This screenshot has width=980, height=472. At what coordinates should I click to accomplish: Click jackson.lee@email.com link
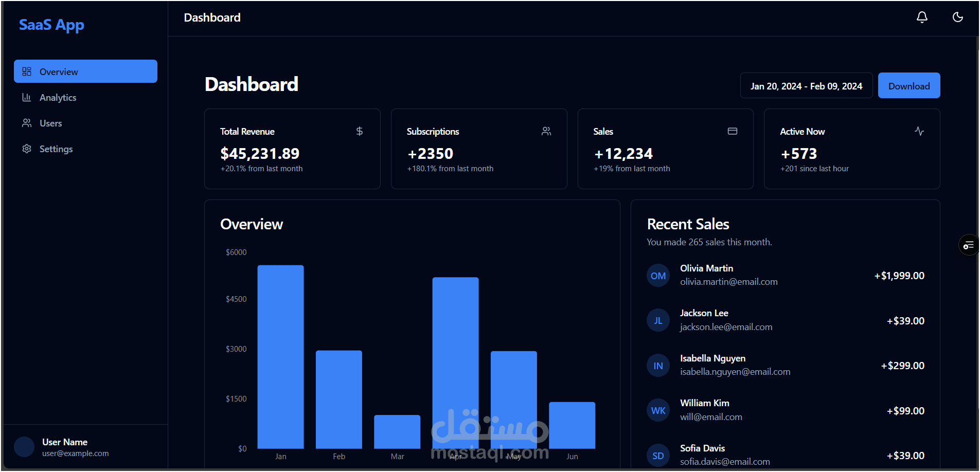[726, 326]
